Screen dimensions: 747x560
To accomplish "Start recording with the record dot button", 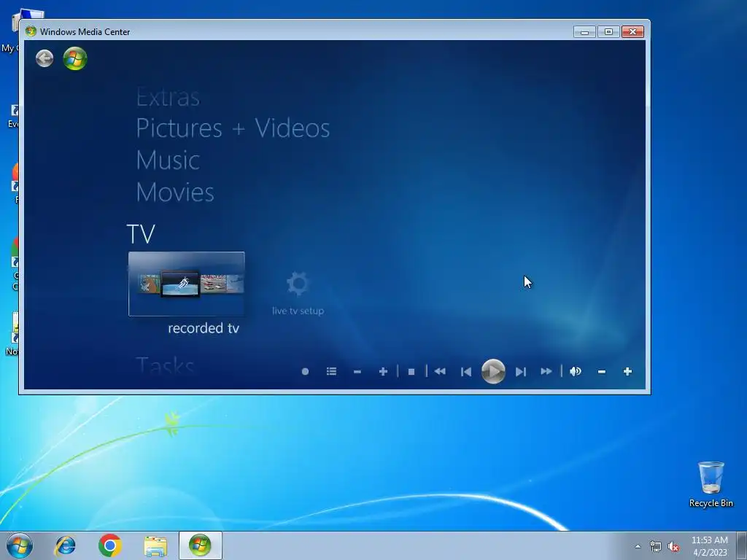I will (x=305, y=371).
